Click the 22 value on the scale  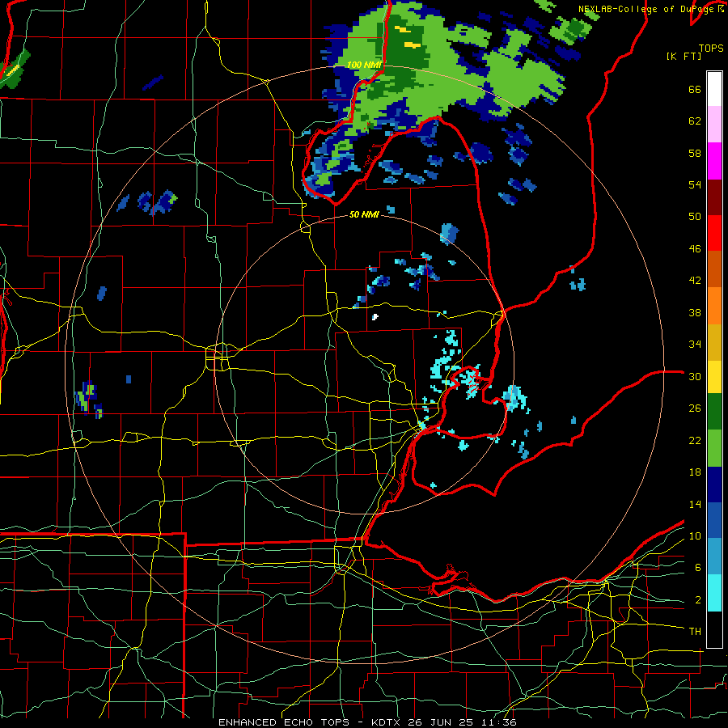click(695, 440)
